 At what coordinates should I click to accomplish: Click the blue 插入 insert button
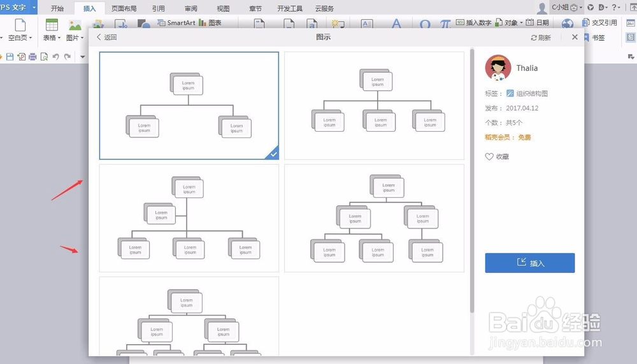[x=530, y=263]
